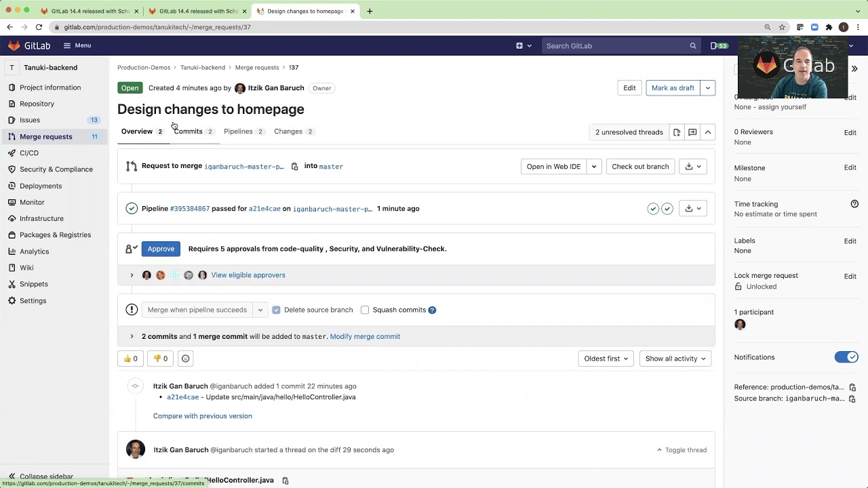868x488 pixels.
Task: Click the GitLab logo in header
Action: tap(29, 45)
